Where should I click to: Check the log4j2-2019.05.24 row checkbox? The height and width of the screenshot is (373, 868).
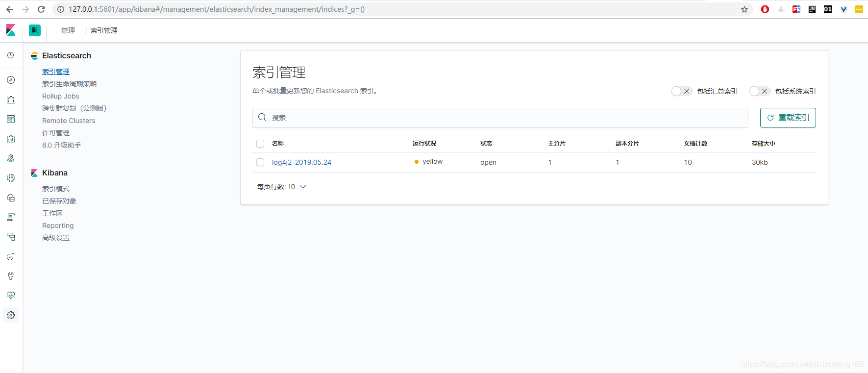pos(260,162)
